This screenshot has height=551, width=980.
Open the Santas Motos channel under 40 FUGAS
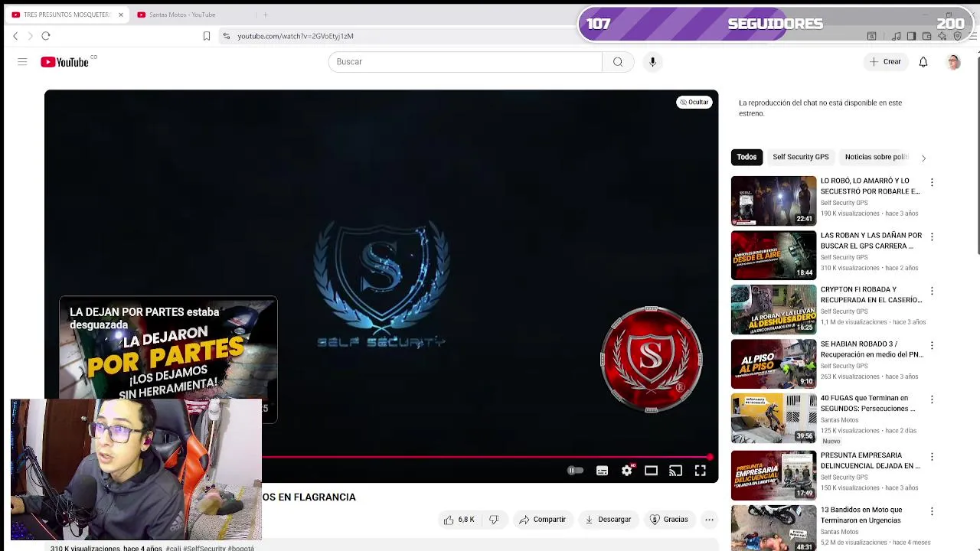(x=840, y=420)
